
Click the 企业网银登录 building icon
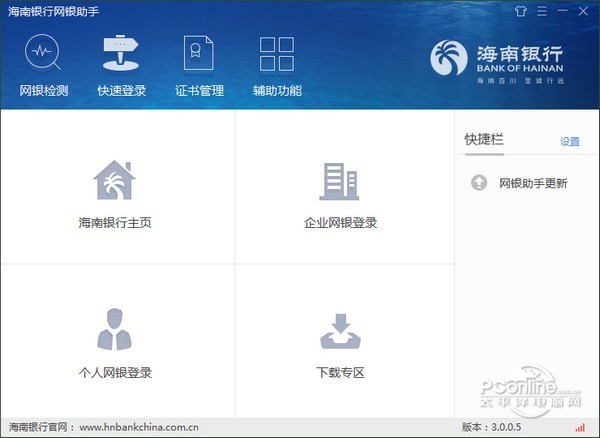coord(339,181)
